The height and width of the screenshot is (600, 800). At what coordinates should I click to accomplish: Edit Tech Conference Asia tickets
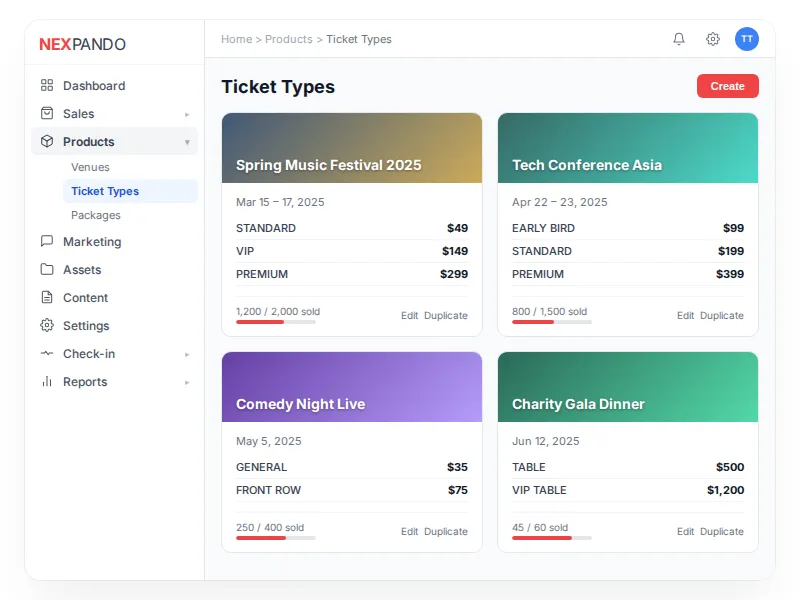click(x=685, y=315)
